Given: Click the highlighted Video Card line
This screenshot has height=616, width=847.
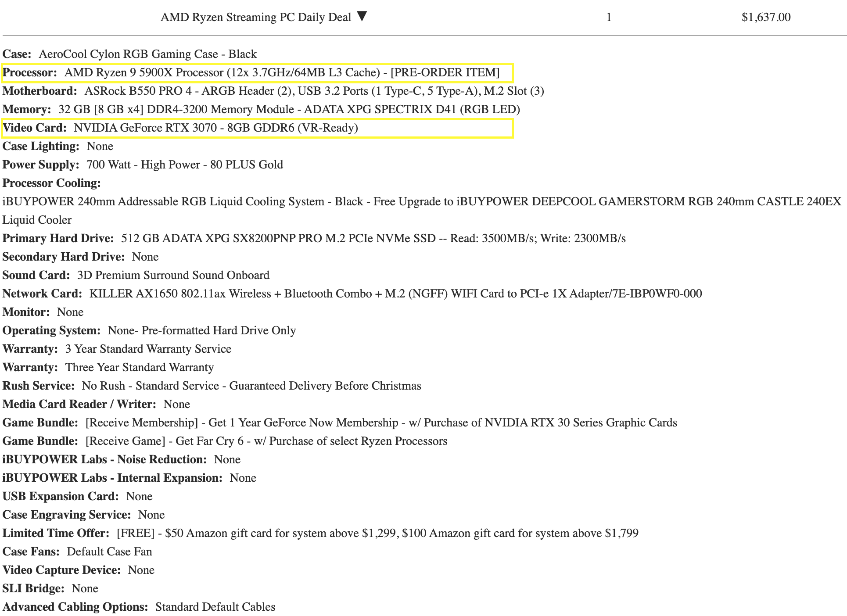Looking at the screenshot, I should coord(257,128).
